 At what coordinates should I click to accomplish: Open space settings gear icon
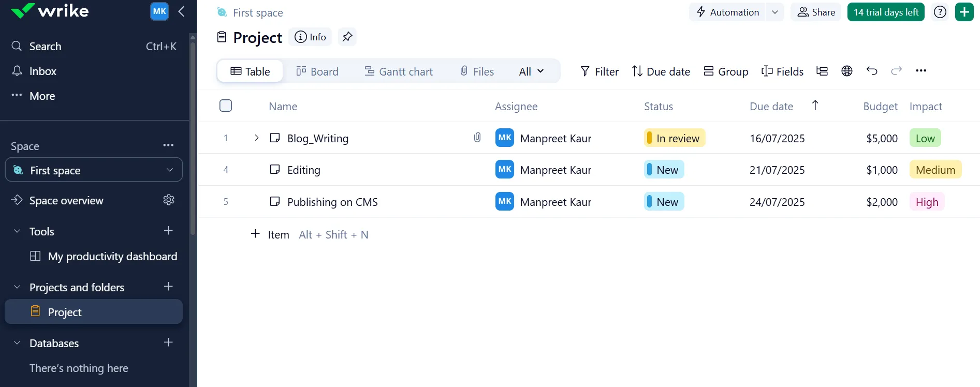tap(169, 200)
